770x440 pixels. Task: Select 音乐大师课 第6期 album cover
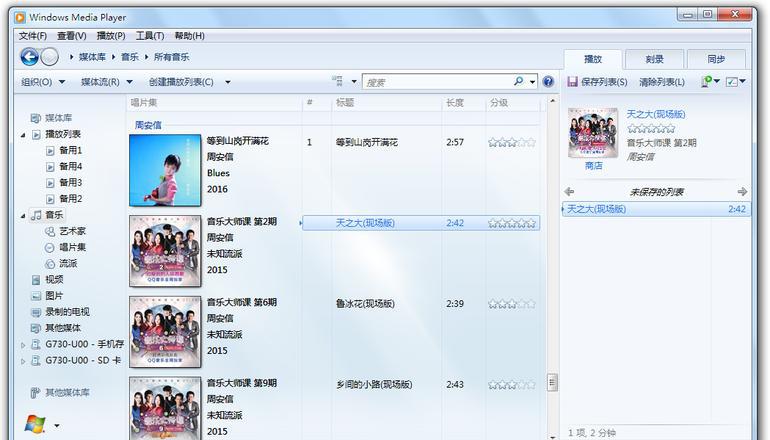pos(165,331)
